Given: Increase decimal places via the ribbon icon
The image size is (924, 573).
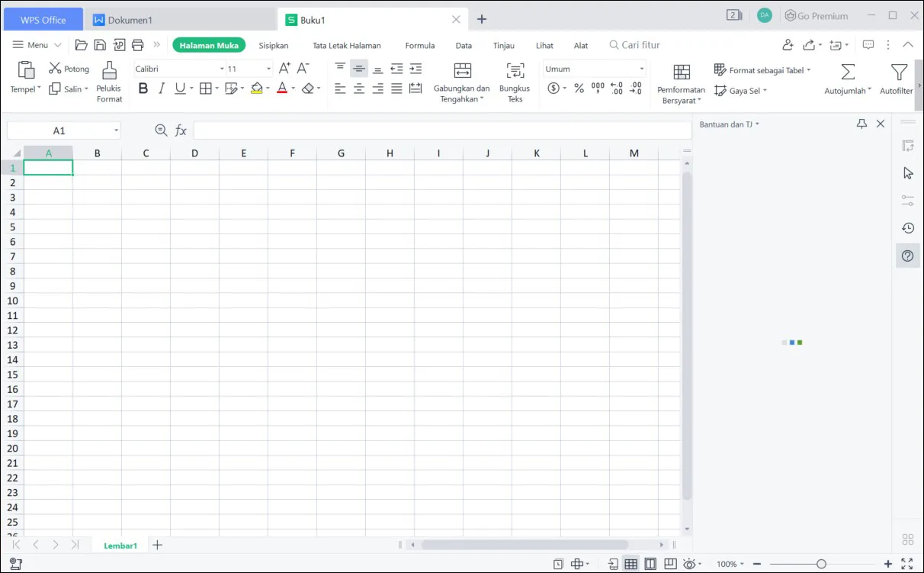Looking at the screenshot, I should [x=616, y=88].
